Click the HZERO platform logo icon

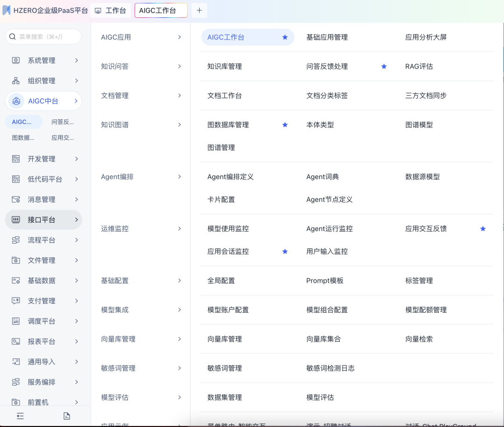pos(7,10)
